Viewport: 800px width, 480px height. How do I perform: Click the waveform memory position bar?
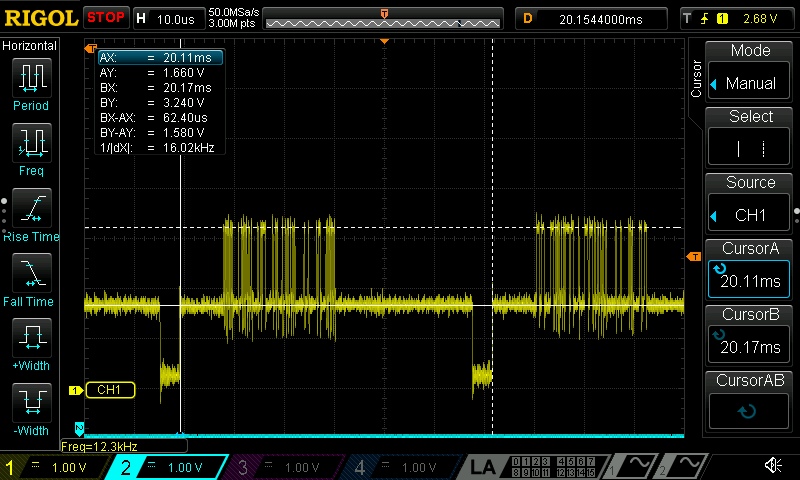tap(384, 19)
